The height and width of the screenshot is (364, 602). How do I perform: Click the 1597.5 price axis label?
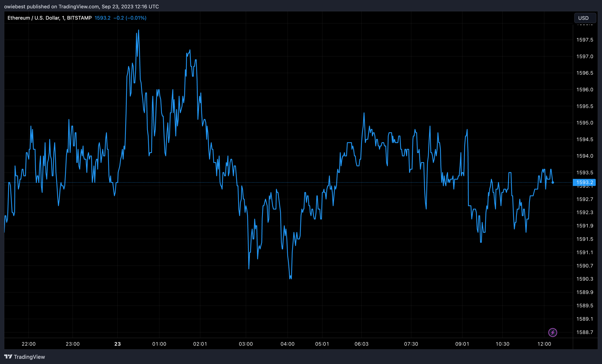pos(585,40)
